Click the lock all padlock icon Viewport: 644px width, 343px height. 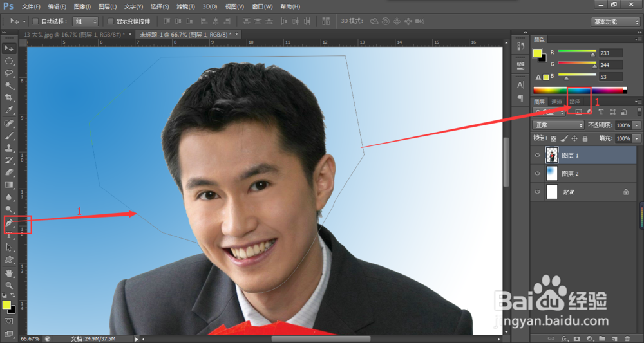pos(585,138)
